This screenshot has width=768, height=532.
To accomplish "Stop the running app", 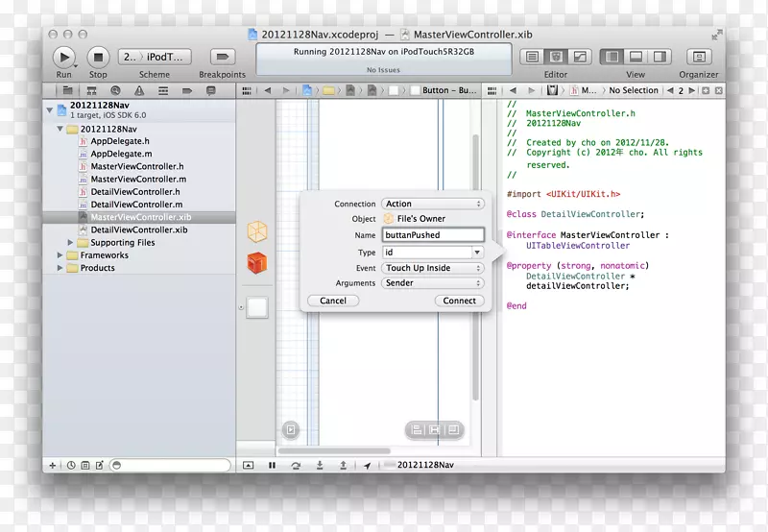I will point(98,57).
